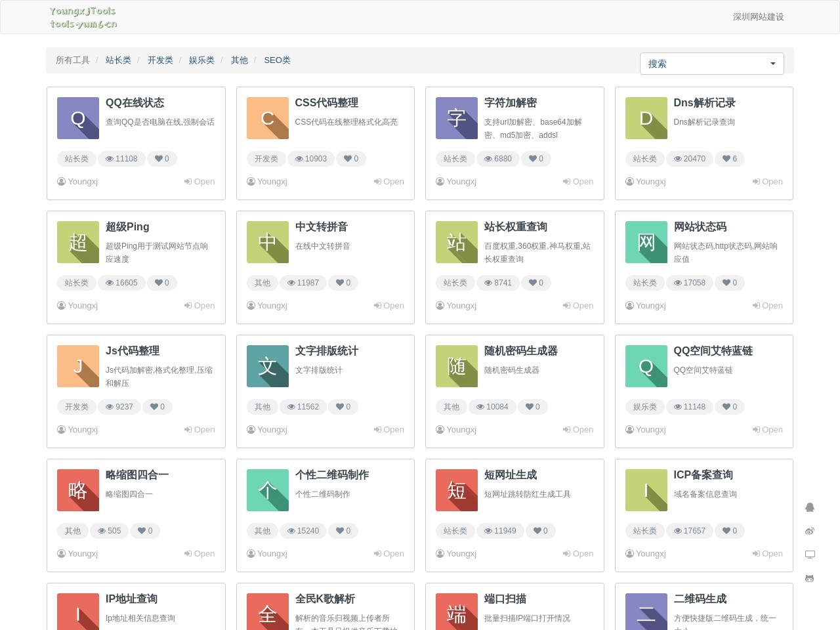Select the 超级Ping "超" tile icon
This screenshot has width=840, height=630.
pyautogui.click(x=78, y=242)
